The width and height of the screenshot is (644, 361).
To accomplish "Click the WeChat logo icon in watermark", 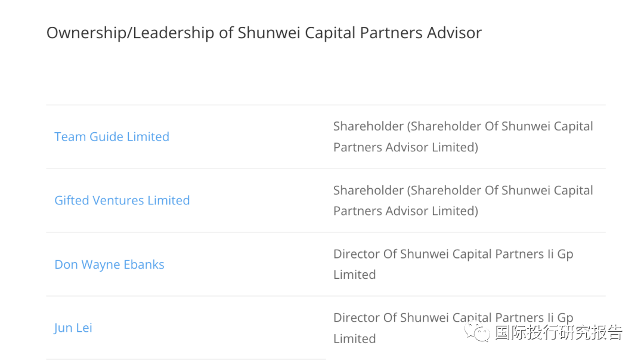I will pyautogui.click(x=477, y=331).
